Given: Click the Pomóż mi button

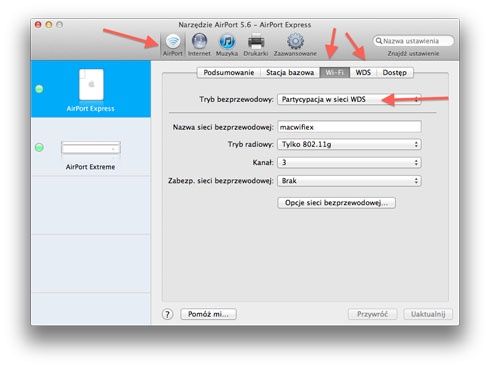Looking at the screenshot, I should [208, 314].
